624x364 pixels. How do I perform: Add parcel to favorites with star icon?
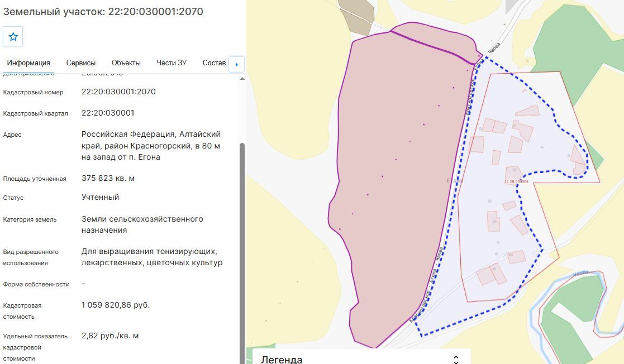(13, 37)
